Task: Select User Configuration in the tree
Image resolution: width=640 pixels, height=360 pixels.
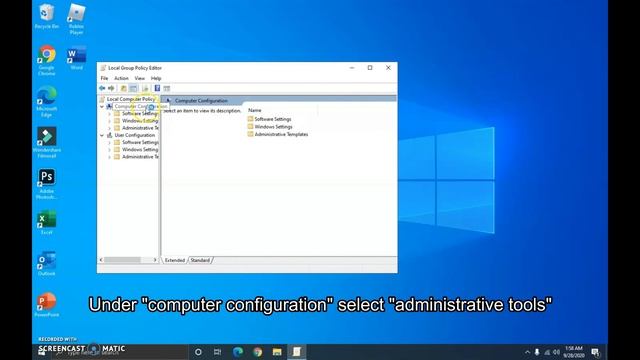Action: [135, 135]
